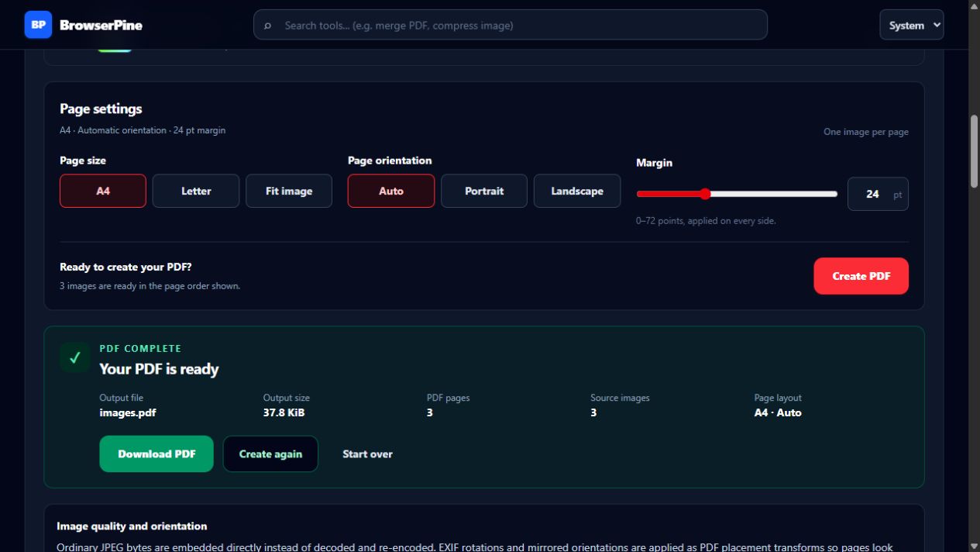Open the System theme dropdown
Viewport: 980px width, 552px height.
tap(912, 25)
